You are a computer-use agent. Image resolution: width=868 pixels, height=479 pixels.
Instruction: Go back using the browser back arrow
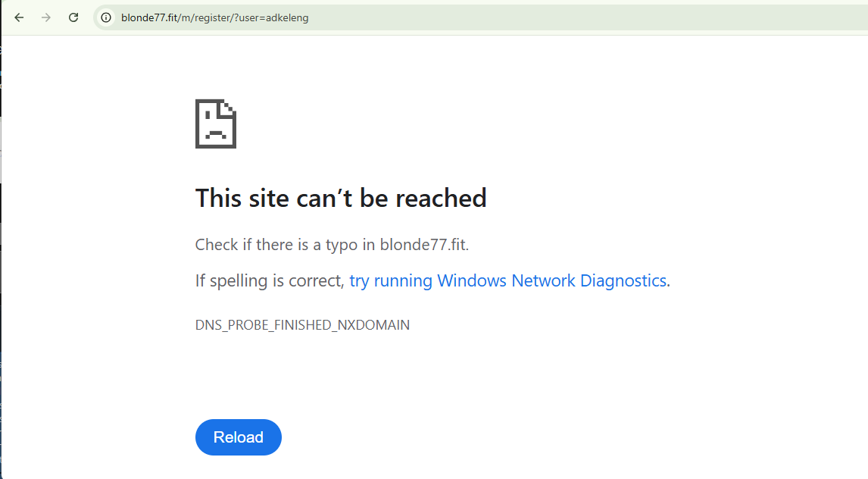[20, 17]
